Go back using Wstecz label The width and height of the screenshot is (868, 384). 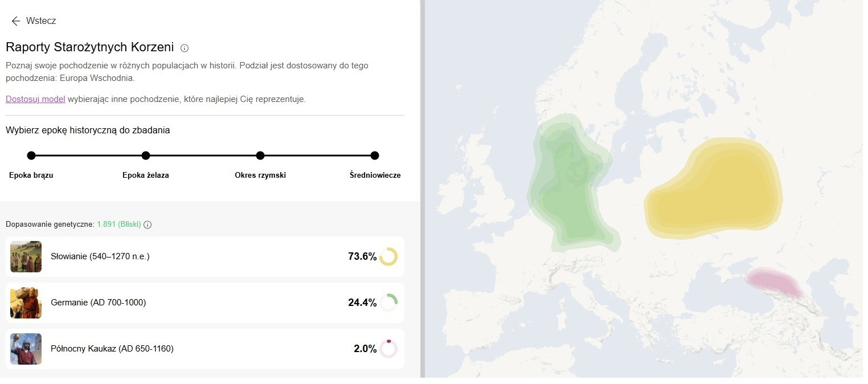(41, 21)
